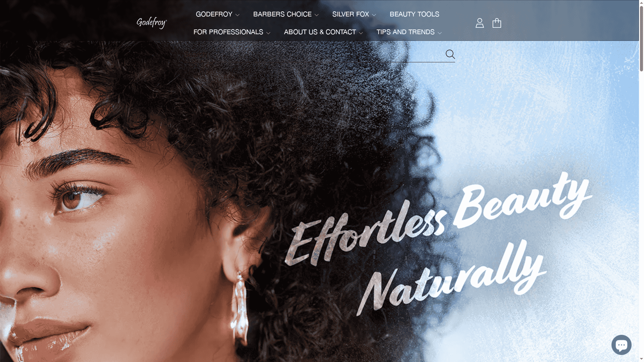The image size is (644, 362).
Task: Expand About Us & Contact chevron
Action: tap(361, 33)
